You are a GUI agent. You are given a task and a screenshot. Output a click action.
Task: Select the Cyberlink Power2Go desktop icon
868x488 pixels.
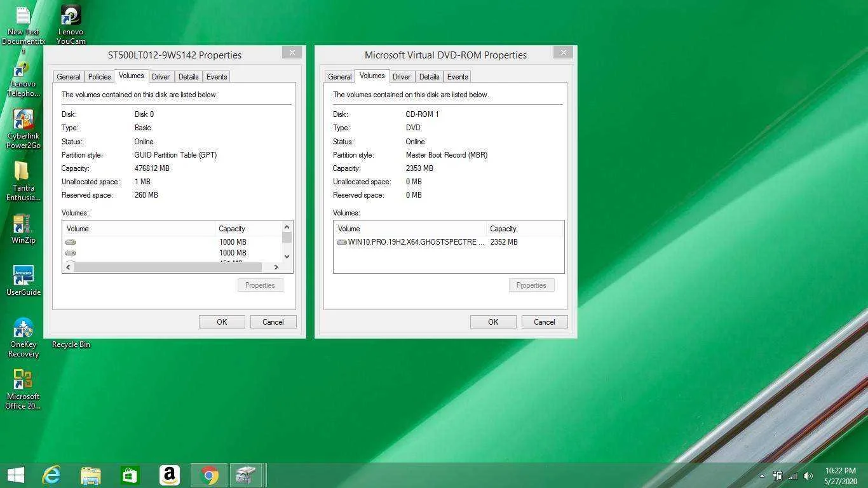(24, 130)
